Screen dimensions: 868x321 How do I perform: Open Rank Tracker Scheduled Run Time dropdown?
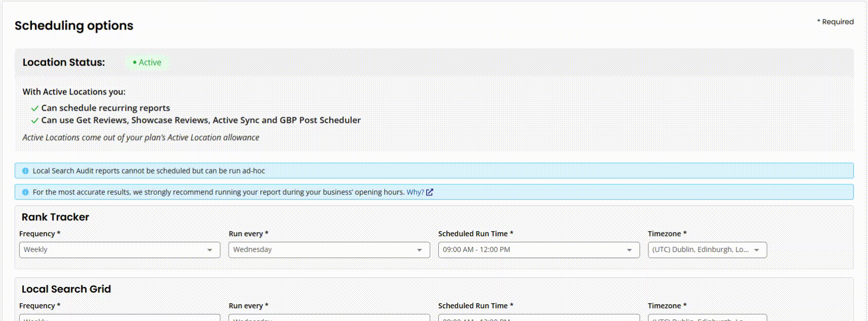click(538, 250)
